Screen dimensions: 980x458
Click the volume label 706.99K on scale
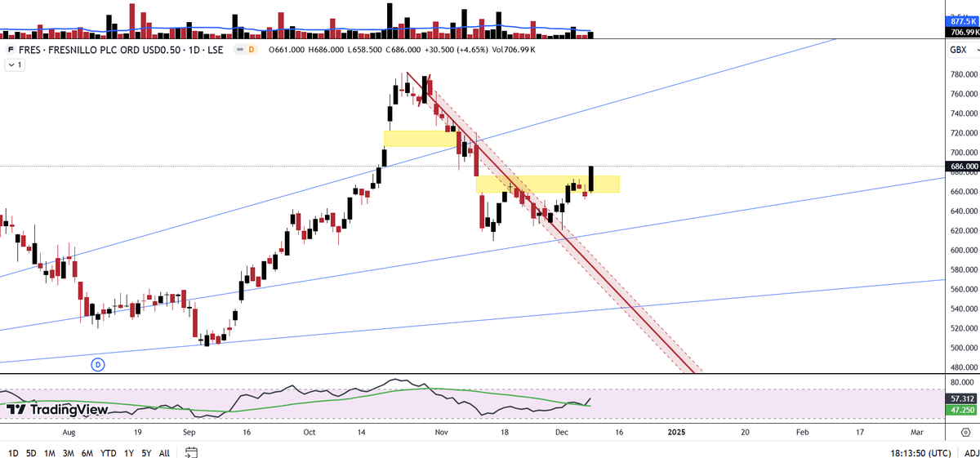point(961,33)
